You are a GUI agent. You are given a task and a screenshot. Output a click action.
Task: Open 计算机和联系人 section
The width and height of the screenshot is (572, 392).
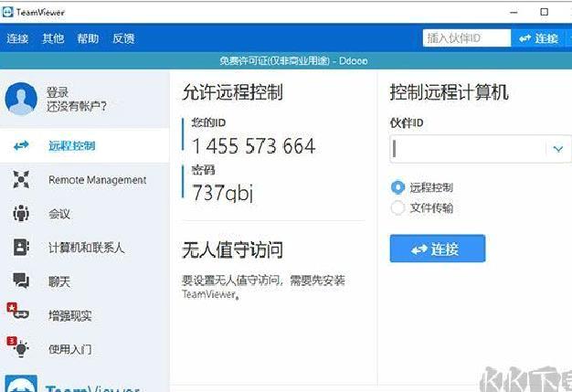point(85,248)
